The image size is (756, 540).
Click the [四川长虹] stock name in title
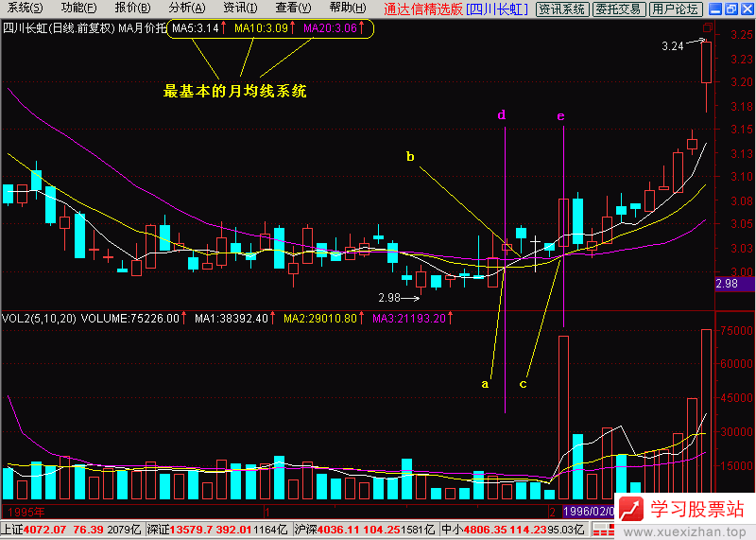point(498,9)
